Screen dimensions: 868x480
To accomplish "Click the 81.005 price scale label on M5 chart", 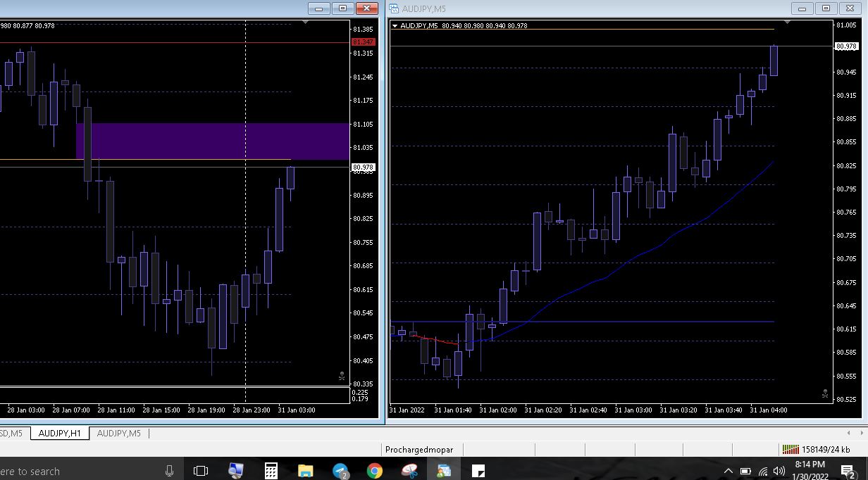I will tap(845, 25).
